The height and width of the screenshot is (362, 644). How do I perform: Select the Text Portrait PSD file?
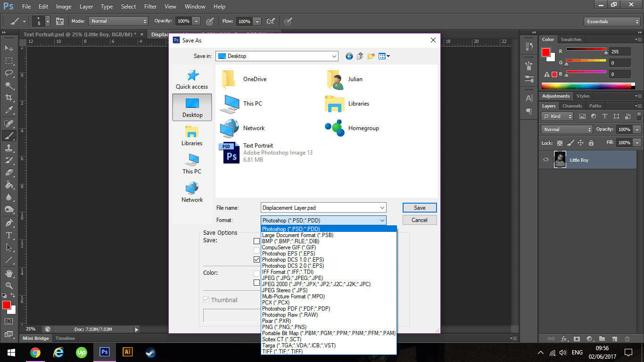coord(266,153)
